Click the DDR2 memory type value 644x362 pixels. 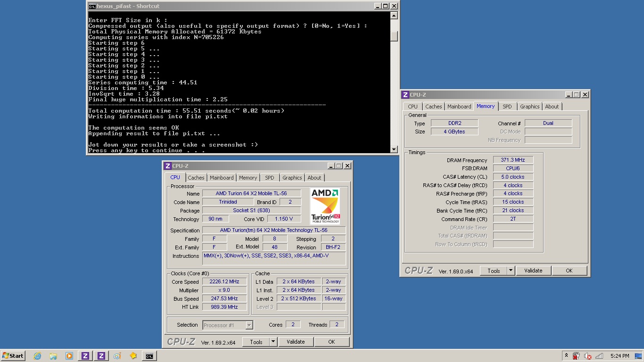click(454, 123)
